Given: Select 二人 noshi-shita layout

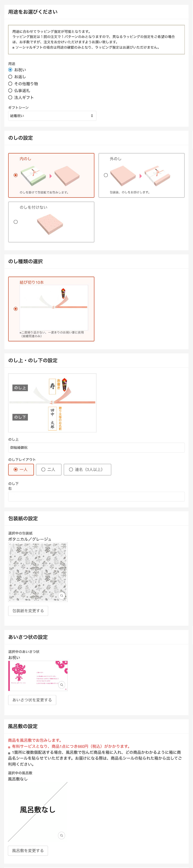Looking at the screenshot, I should click(49, 469).
